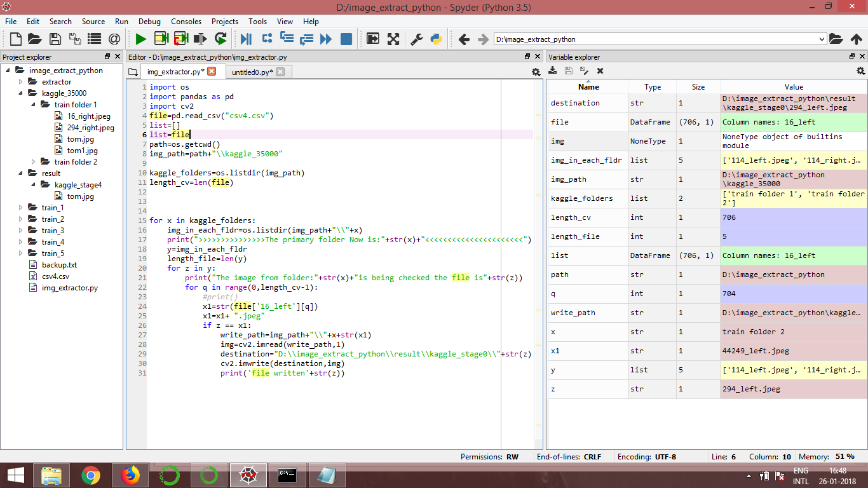Screen dimensions: 868x488
Task: Undock the Variable explorer pane
Action: pyautogui.click(x=853, y=57)
